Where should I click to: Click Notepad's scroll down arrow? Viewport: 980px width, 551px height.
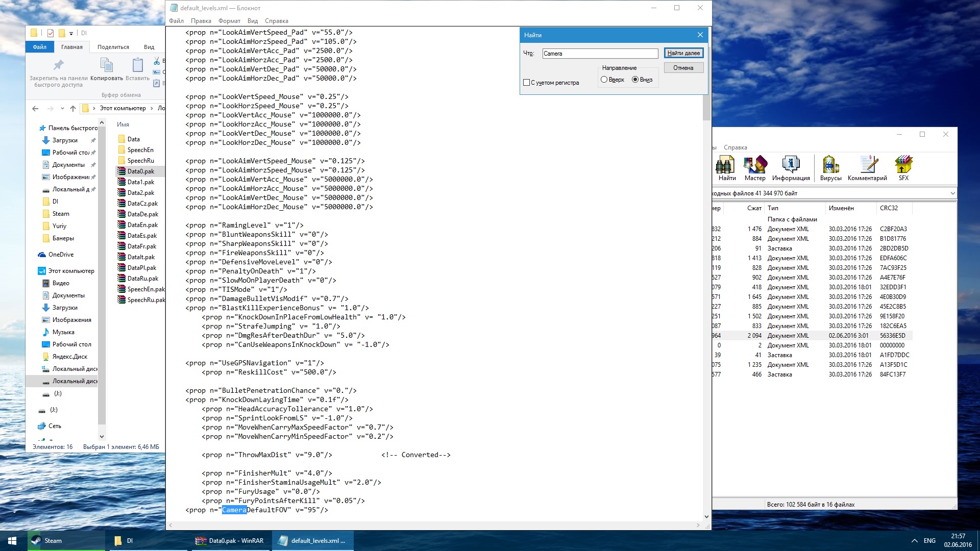(x=706, y=517)
